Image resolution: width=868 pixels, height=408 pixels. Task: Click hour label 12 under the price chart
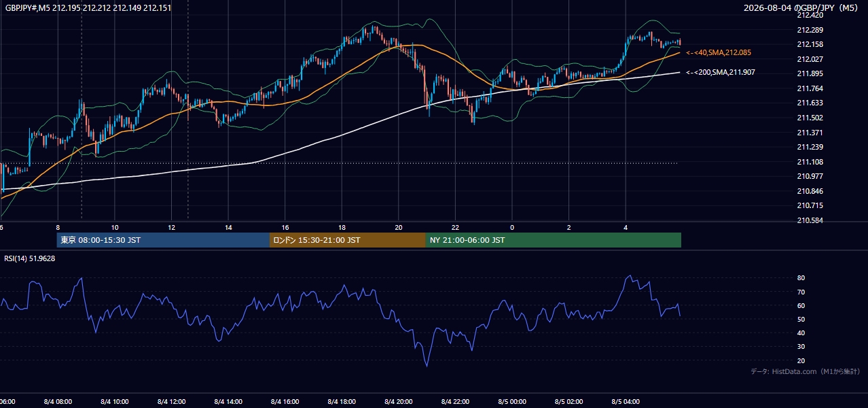pyautogui.click(x=172, y=227)
